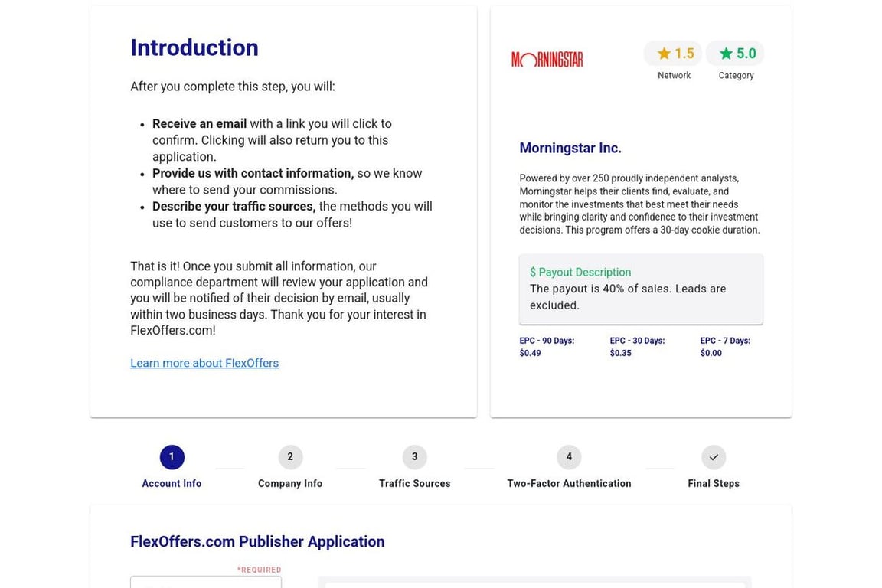
Task: Select the Traffic Sources step label
Action: [x=414, y=484]
